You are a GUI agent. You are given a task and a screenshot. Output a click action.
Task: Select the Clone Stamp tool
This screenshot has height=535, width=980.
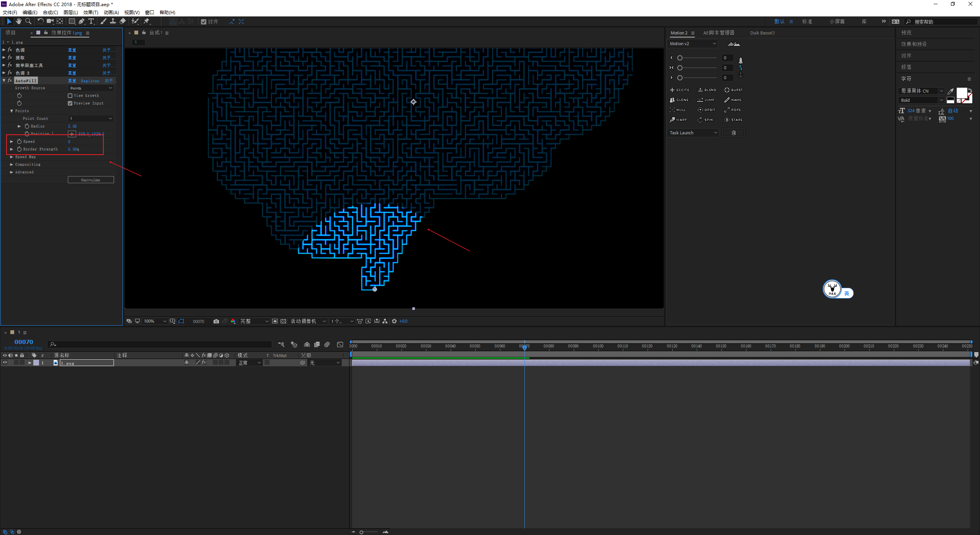pos(113,21)
